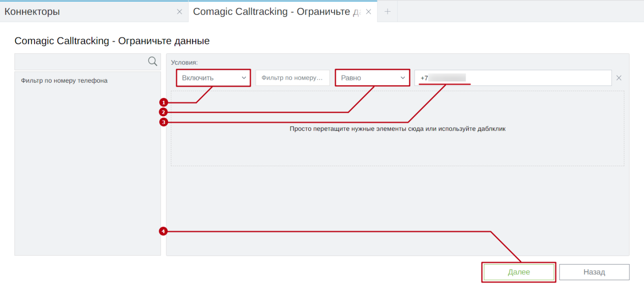Screen dimensions: 644x303
Task: Focus the search field above the filter list
Action: [80, 62]
